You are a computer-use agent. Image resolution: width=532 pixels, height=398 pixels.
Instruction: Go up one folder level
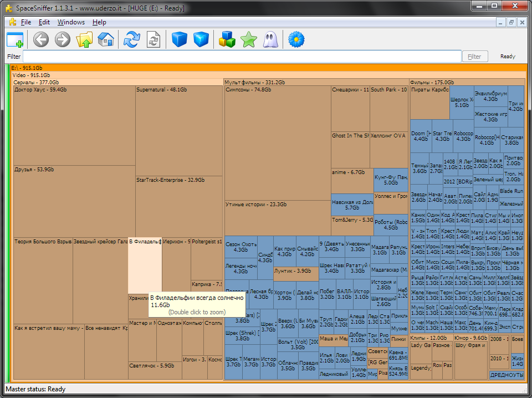tap(84, 39)
